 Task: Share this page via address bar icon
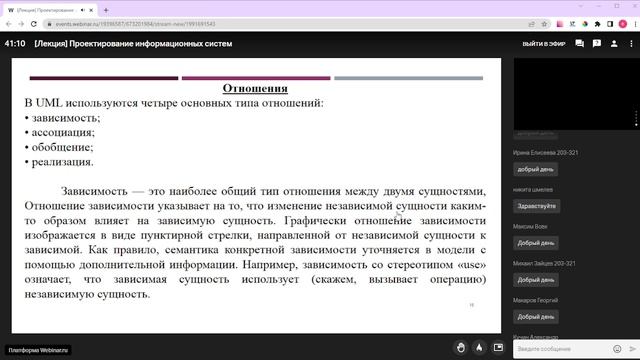pyautogui.click(x=531, y=24)
